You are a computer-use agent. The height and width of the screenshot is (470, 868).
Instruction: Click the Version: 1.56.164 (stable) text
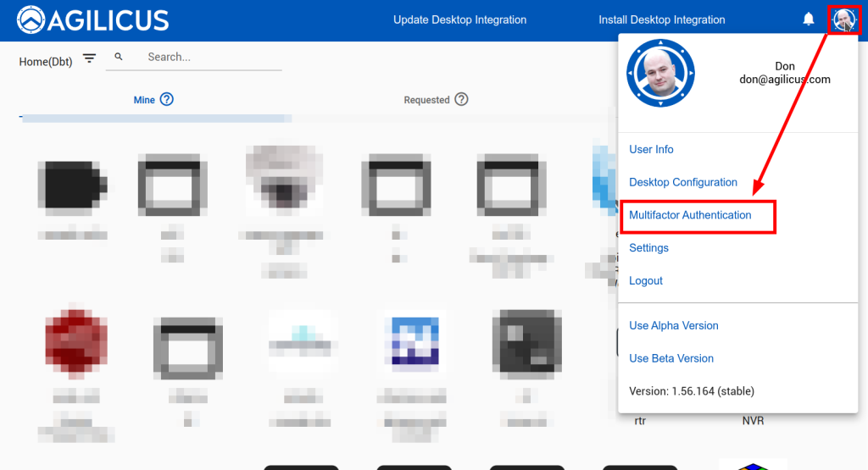[692, 391]
